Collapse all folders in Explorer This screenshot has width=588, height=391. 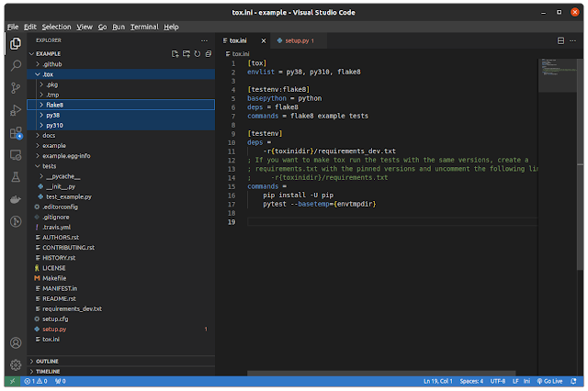click(209, 54)
